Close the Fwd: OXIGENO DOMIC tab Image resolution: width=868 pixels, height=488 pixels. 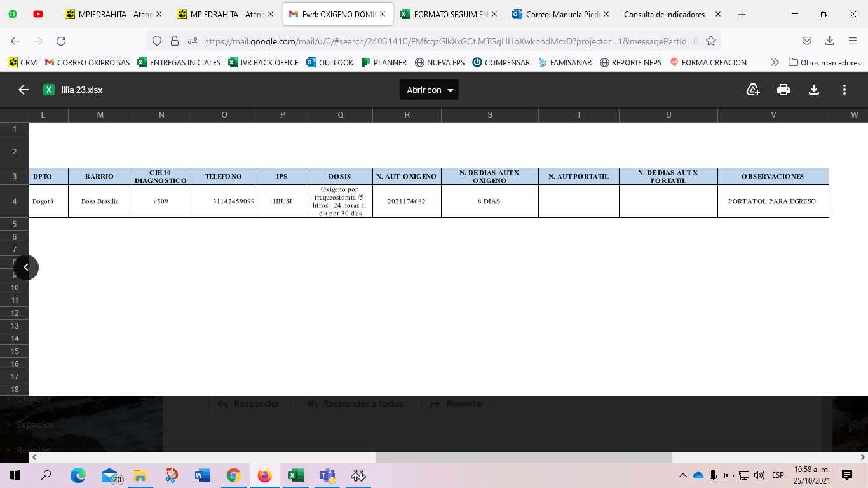[x=383, y=14]
